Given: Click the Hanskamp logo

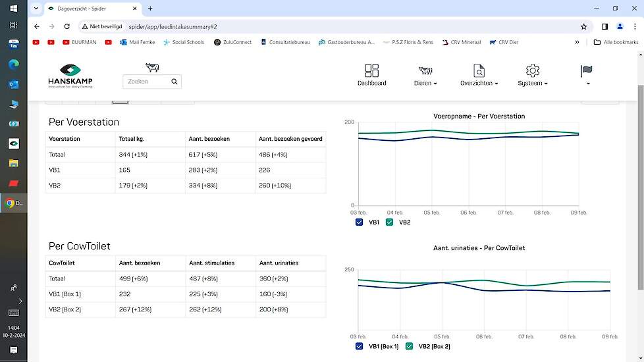Looking at the screenshot, I should pos(70,76).
